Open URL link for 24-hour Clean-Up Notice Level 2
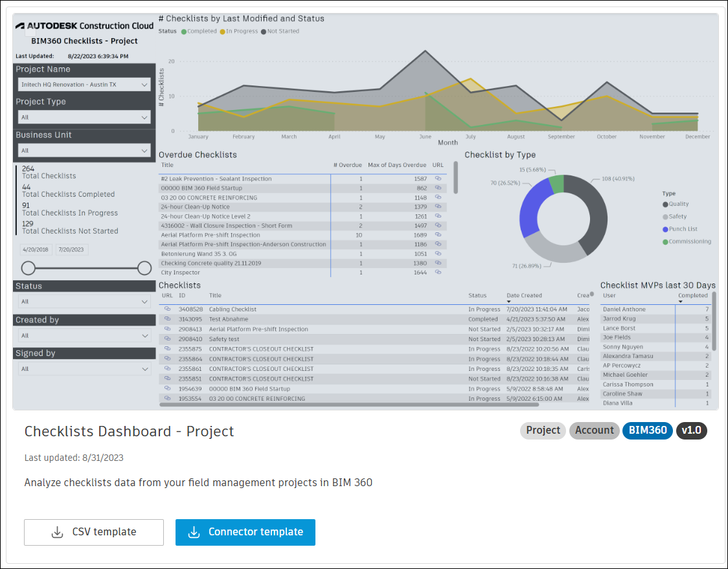 (438, 216)
